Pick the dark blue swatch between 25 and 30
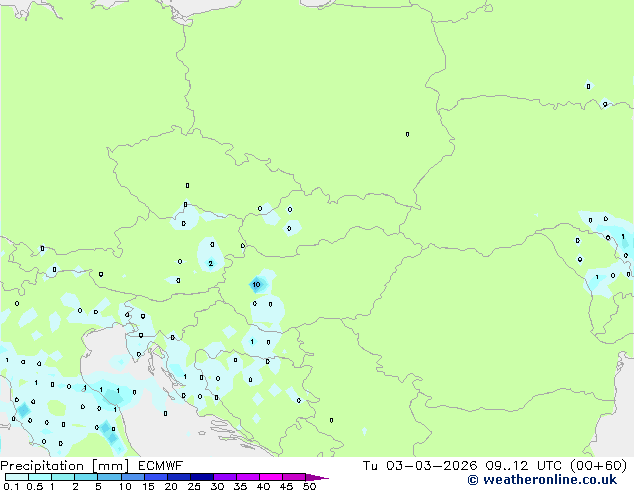 pyautogui.click(x=201, y=477)
